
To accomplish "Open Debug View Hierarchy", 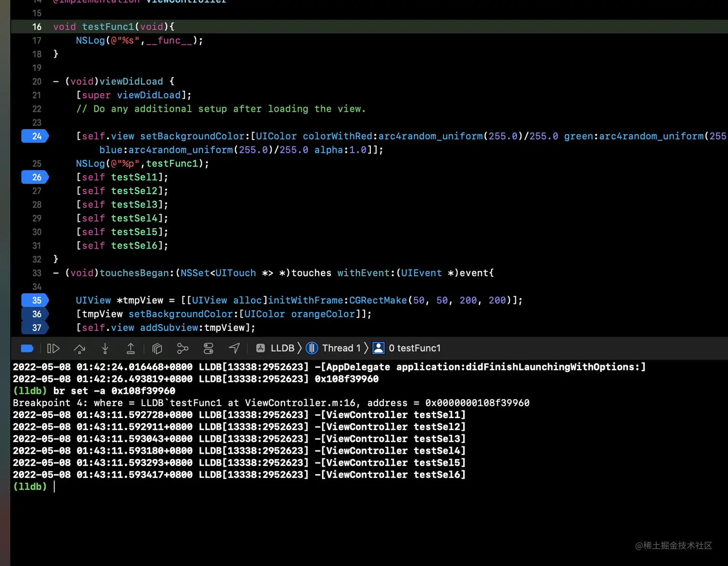I will pos(157,348).
